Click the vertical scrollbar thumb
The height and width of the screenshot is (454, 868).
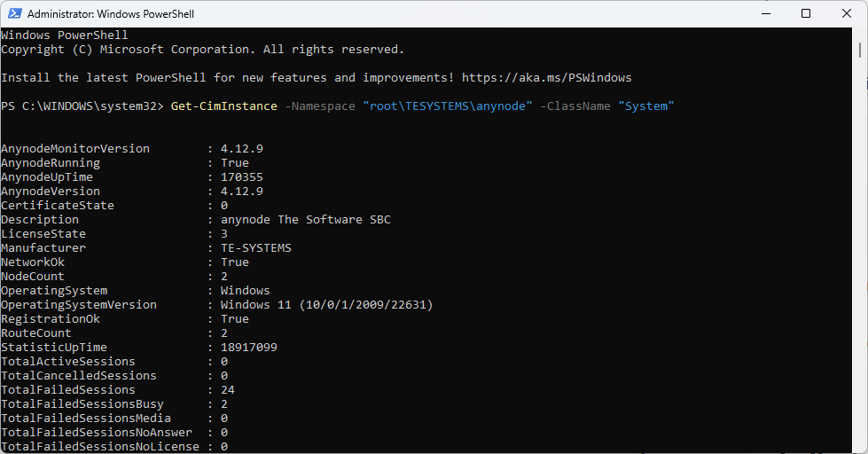point(860,50)
